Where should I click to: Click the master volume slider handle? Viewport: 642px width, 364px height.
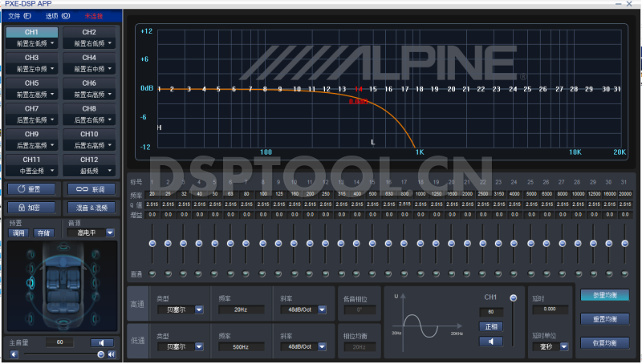[101, 354]
